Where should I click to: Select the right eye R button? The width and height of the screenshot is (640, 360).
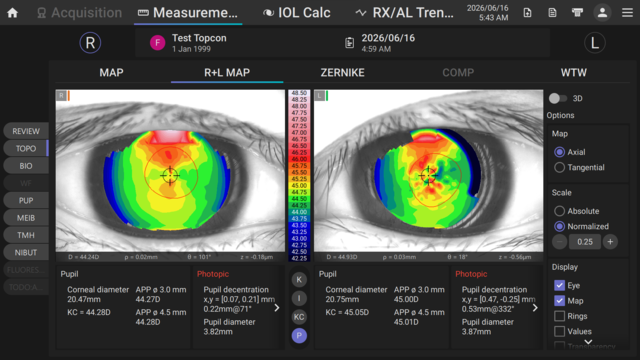click(x=90, y=43)
